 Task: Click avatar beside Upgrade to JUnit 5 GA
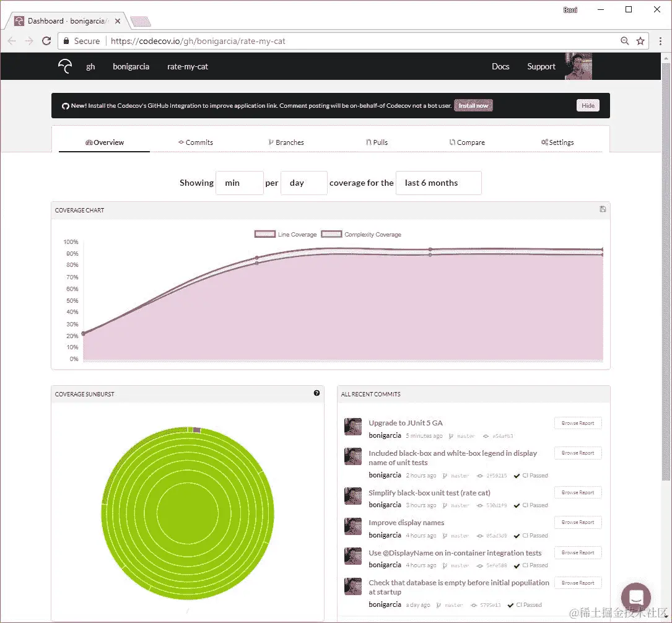353,427
